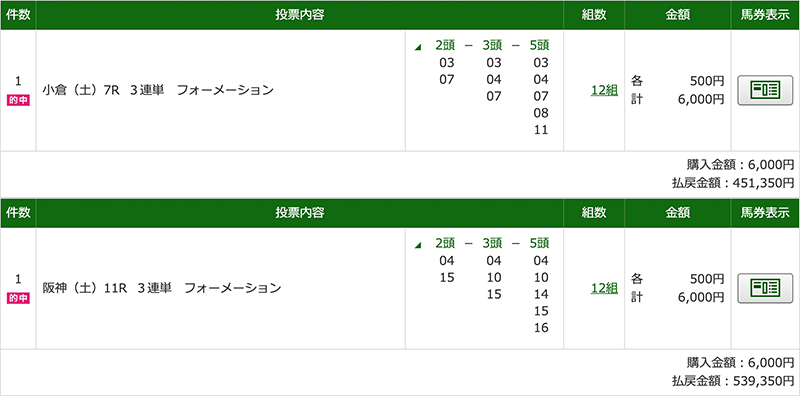Viewport: 800px width, 396px height.
Task: Click the 的中 badge in Kokura row
Action: pos(18,101)
